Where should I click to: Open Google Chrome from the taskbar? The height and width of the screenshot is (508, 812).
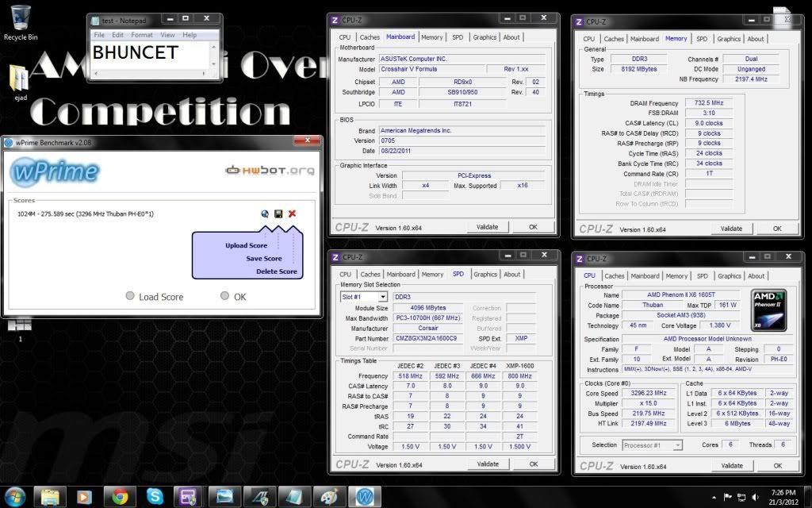click(121, 497)
